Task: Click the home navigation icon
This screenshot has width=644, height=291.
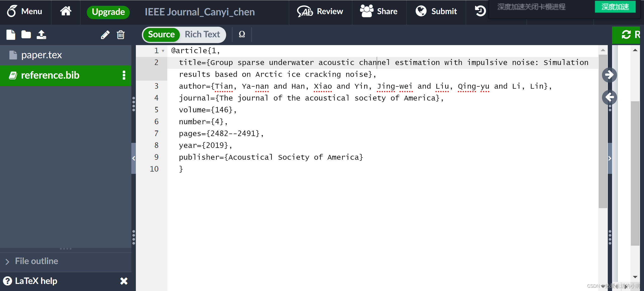Action: coord(66,11)
